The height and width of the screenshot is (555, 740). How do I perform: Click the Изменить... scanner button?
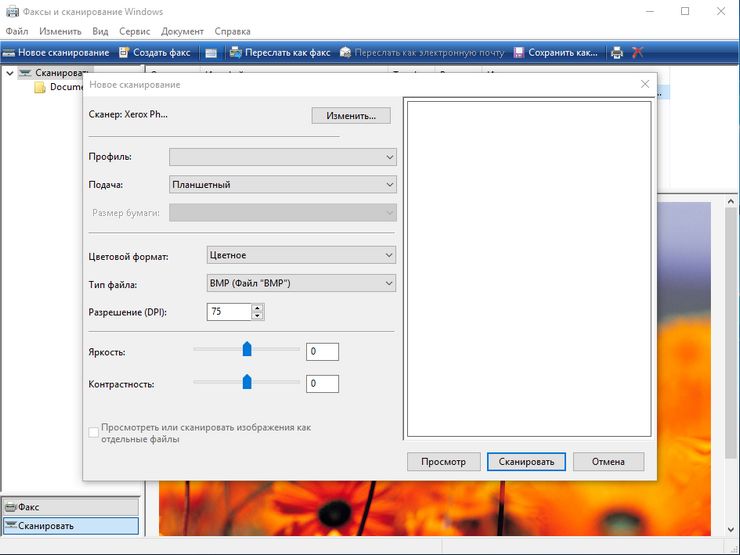[351, 116]
